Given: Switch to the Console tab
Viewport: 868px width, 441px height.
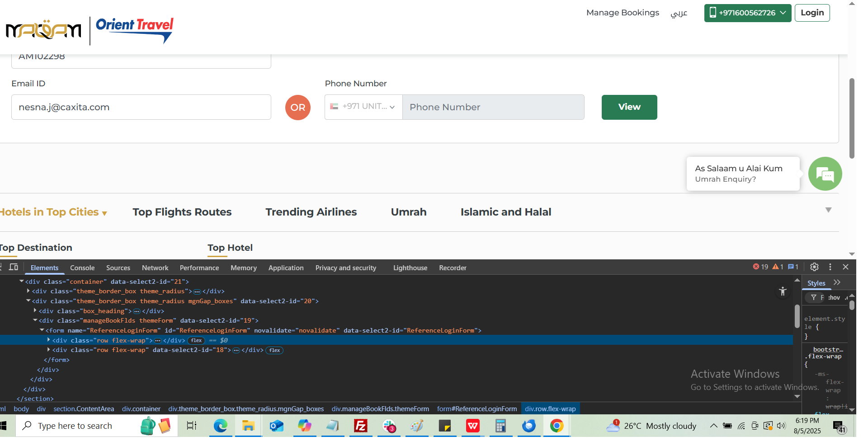Looking at the screenshot, I should point(82,268).
